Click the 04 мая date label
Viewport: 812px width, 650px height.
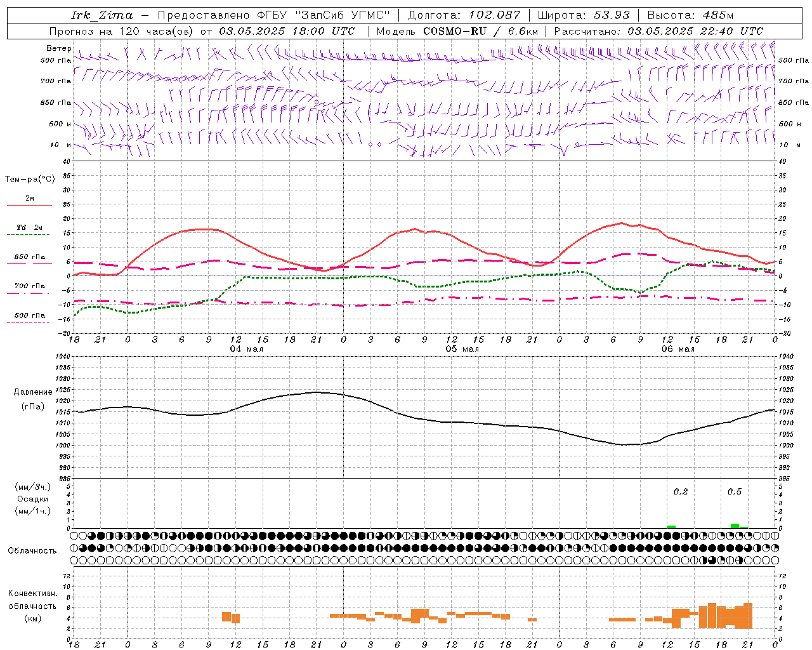pos(246,349)
